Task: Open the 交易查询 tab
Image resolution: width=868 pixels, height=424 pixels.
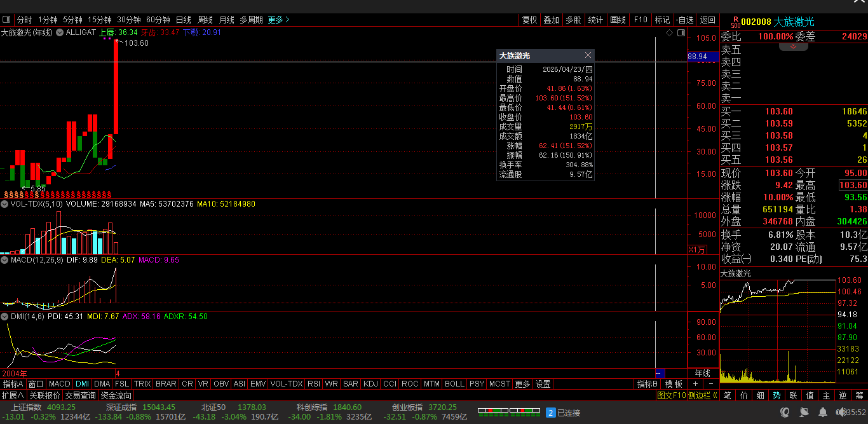Action: tap(81, 395)
